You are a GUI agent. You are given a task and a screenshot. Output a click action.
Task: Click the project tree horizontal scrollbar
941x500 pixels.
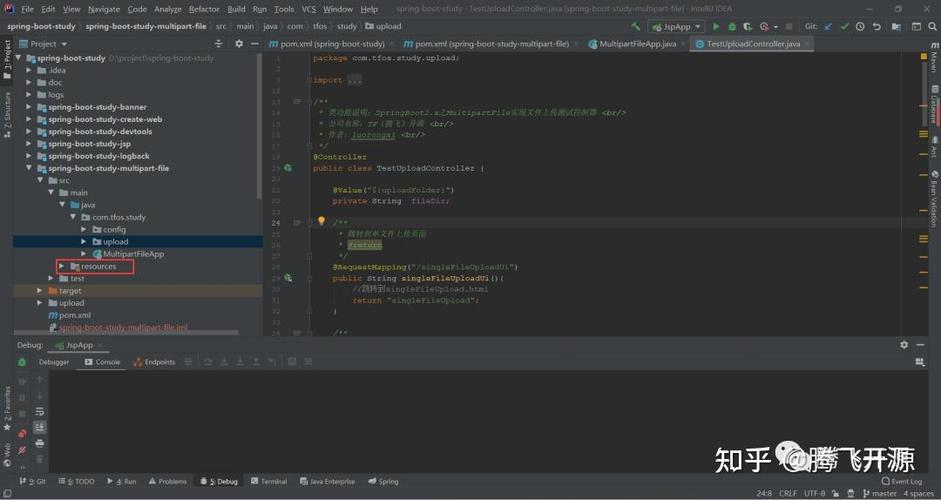[x=126, y=332]
